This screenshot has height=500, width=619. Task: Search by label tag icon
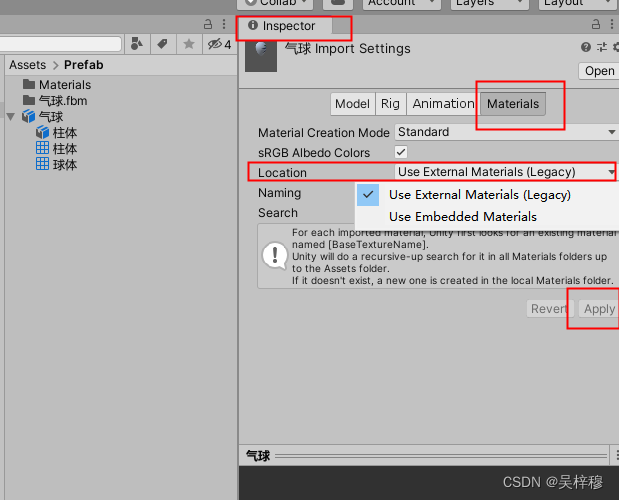point(162,44)
